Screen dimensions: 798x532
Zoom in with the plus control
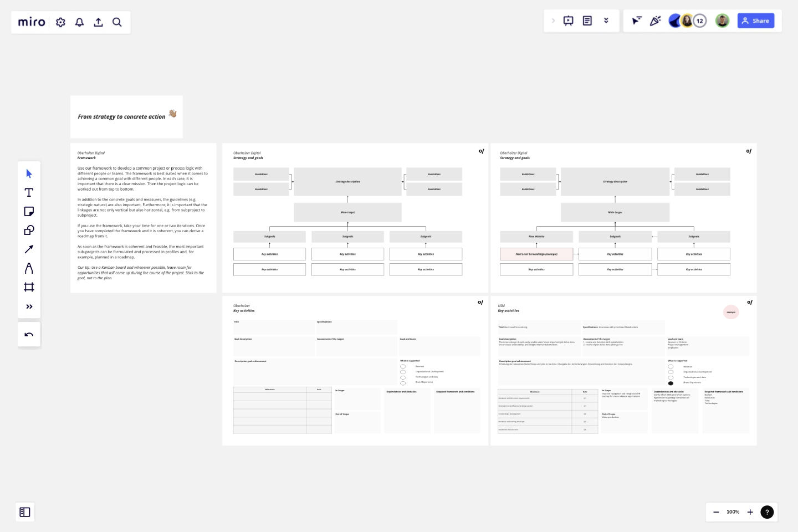[750, 512]
